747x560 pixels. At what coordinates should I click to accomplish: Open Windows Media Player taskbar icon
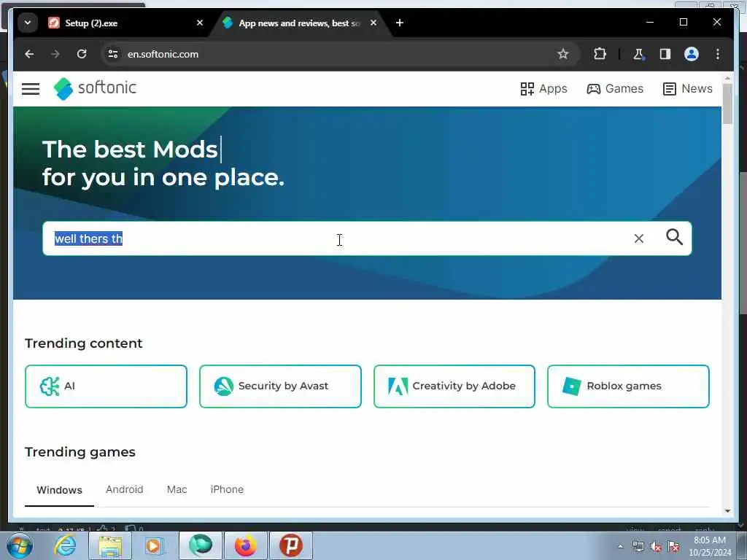(x=153, y=545)
